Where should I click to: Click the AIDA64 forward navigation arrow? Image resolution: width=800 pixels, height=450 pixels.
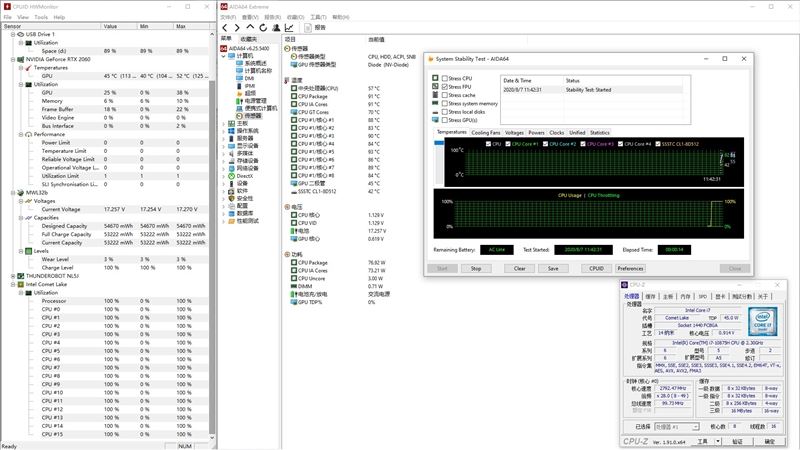237,28
